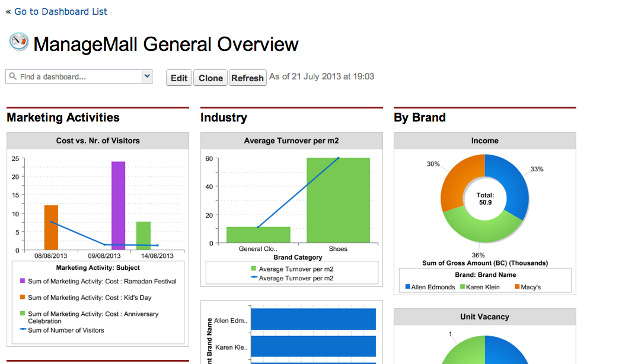Open the Go to Dashboard List link
Screen dimensions: 619x364
60,11
